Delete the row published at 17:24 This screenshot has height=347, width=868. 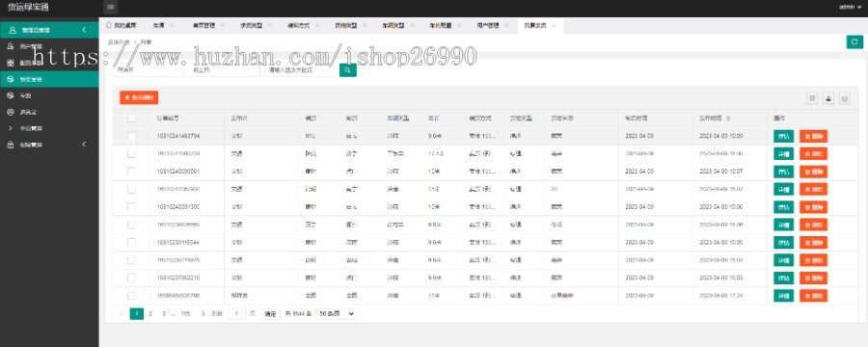(813, 296)
